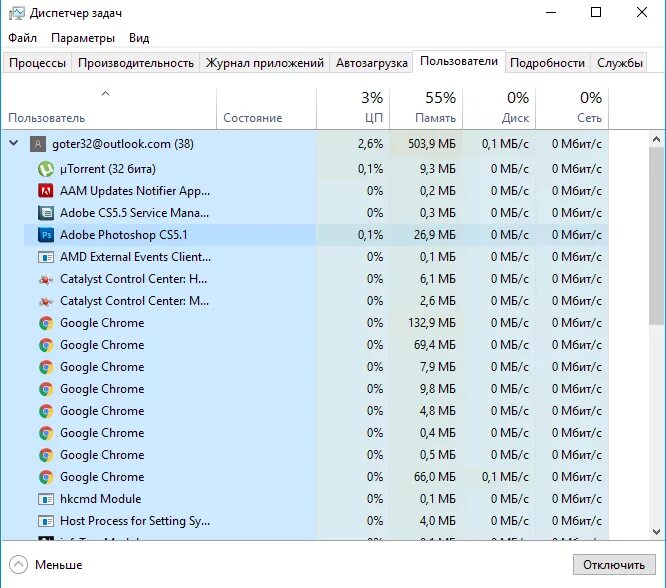Select the µTorrent (32 бита) row name

click(x=108, y=169)
